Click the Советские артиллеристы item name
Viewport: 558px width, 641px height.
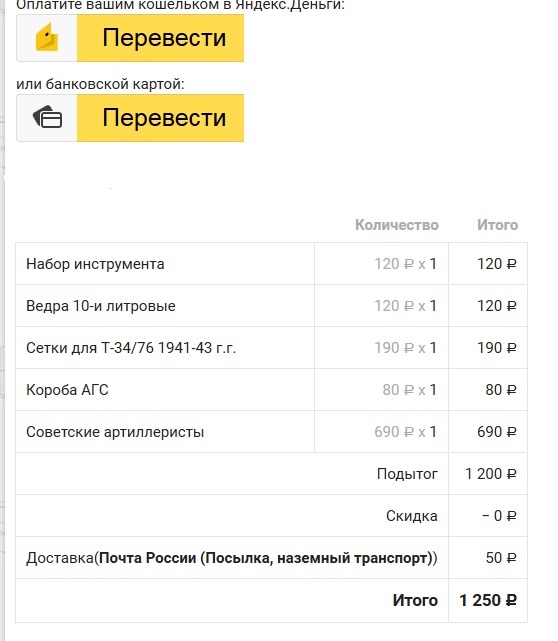click(115, 432)
